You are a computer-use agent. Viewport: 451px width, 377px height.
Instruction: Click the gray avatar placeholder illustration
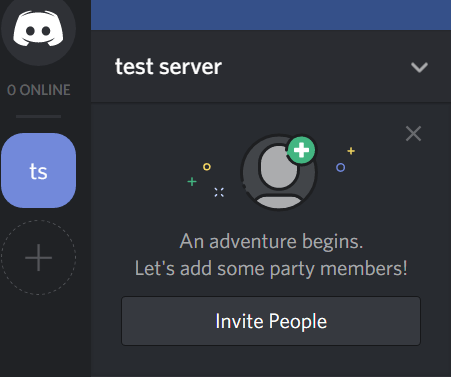click(279, 172)
